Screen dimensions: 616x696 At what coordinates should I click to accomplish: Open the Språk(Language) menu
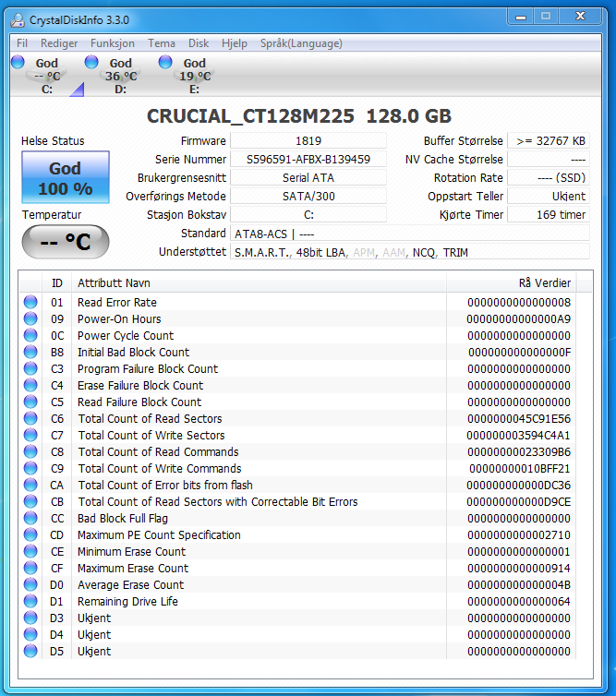tap(301, 43)
